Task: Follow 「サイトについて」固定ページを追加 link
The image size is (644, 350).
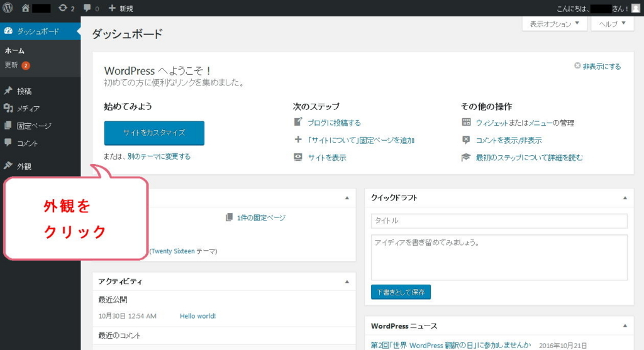Action: (361, 140)
